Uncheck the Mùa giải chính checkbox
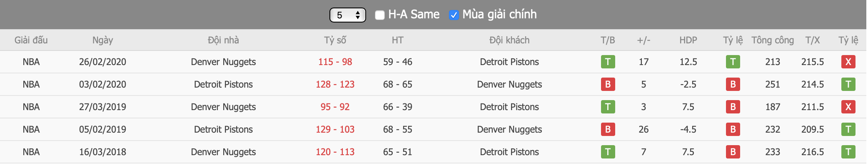This screenshot has width=868, height=166. tap(454, 15)
